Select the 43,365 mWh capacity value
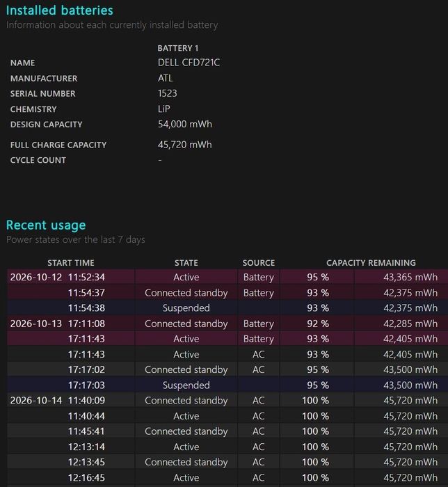The image size is (448, 487). (410, 277)
